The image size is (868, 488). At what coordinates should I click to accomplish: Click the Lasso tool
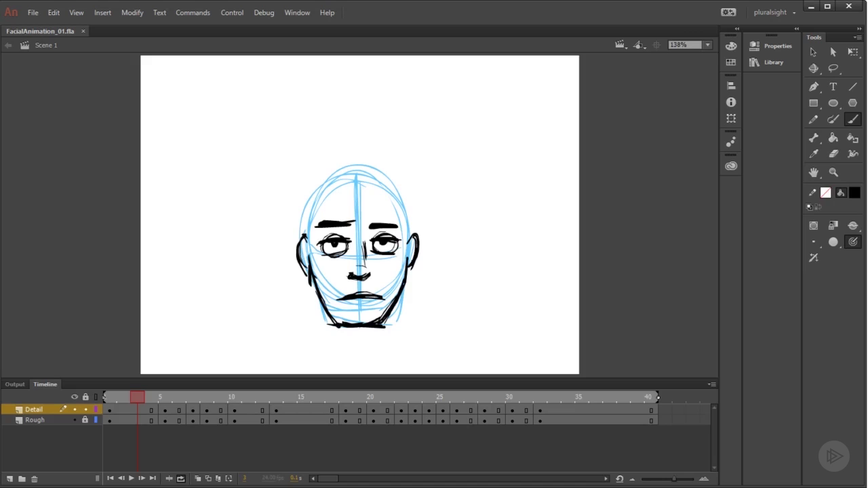pos(833,68)
